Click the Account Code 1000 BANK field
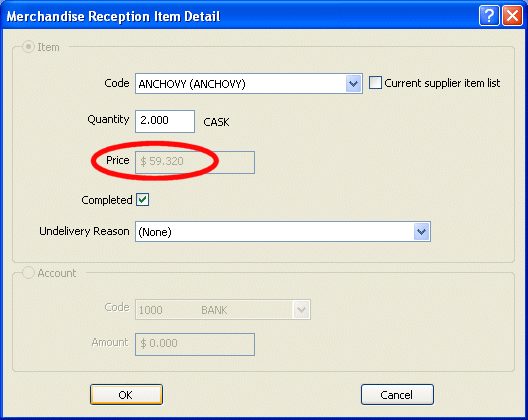This screenshot has height=420, width=528. (x=223, y=310)
